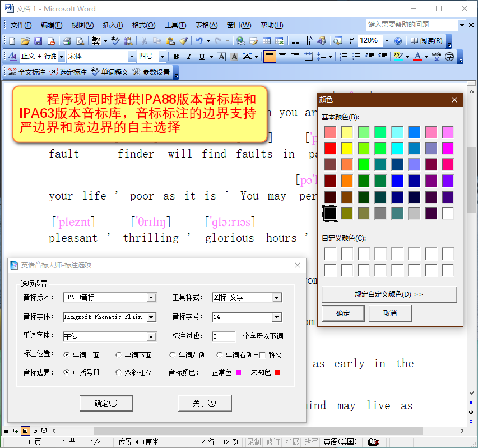Click 确定 in color dialog
The image size is (478, 448).
[x=343, y=313]
